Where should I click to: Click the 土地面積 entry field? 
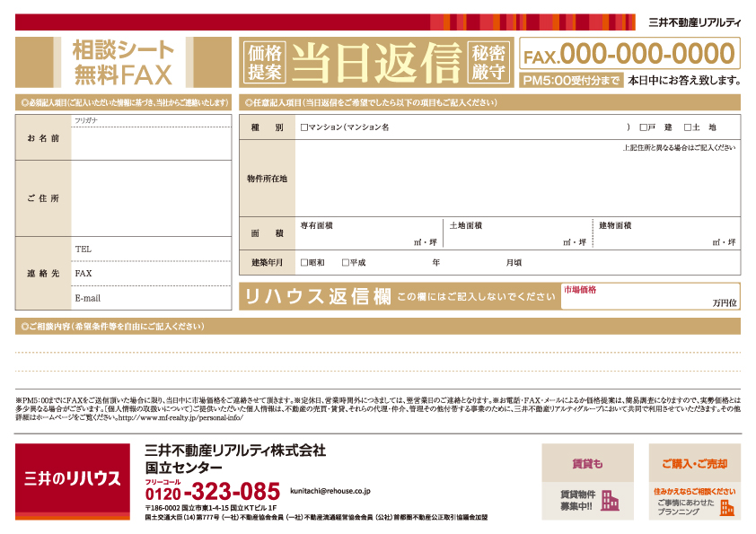coord(518,233)
